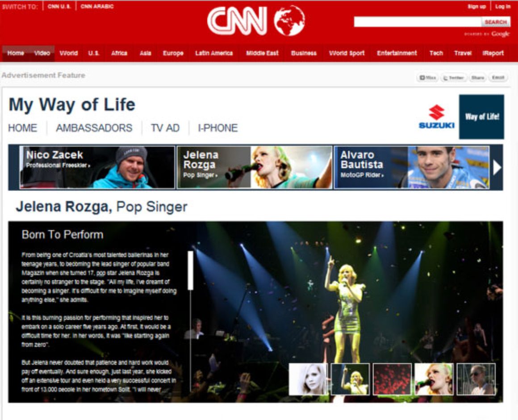Open the Latin America nav item
The height and width of the screenshot is (420, 518).
click(214, 53)
